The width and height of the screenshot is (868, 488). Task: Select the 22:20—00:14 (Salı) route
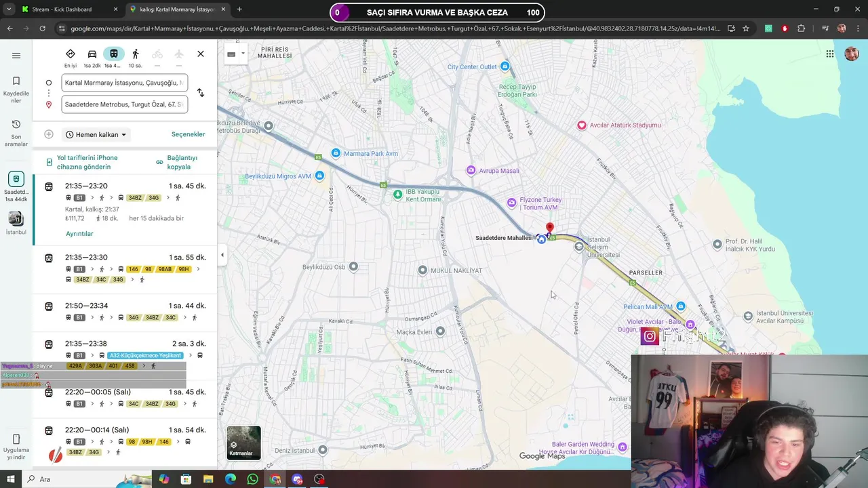point(125,441)
